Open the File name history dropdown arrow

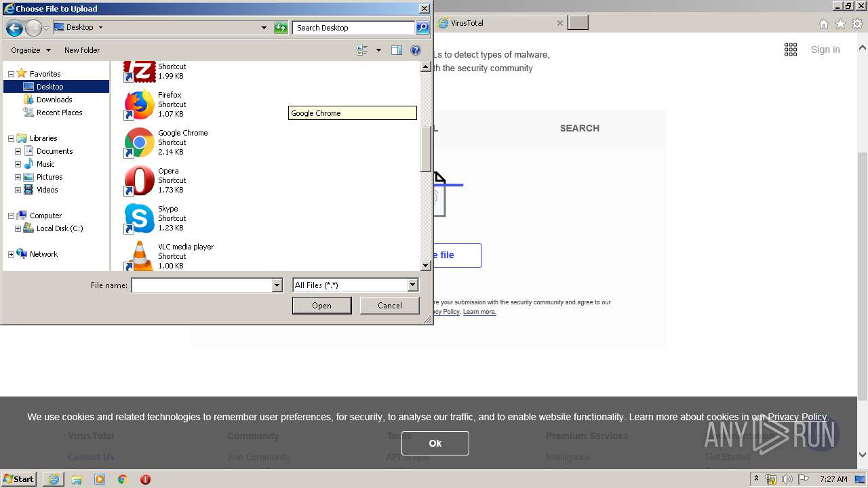[x=277, y=285]
